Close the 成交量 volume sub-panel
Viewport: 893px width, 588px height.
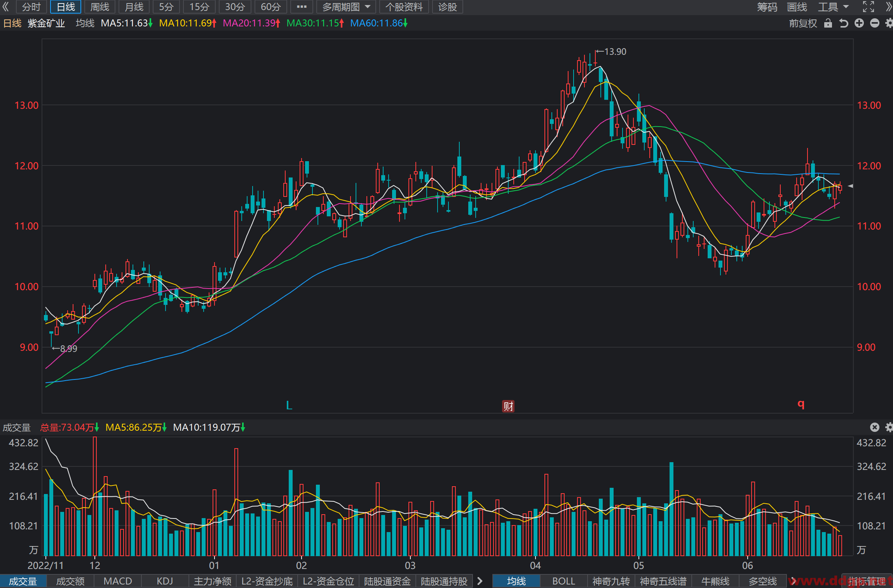point(875,427)
